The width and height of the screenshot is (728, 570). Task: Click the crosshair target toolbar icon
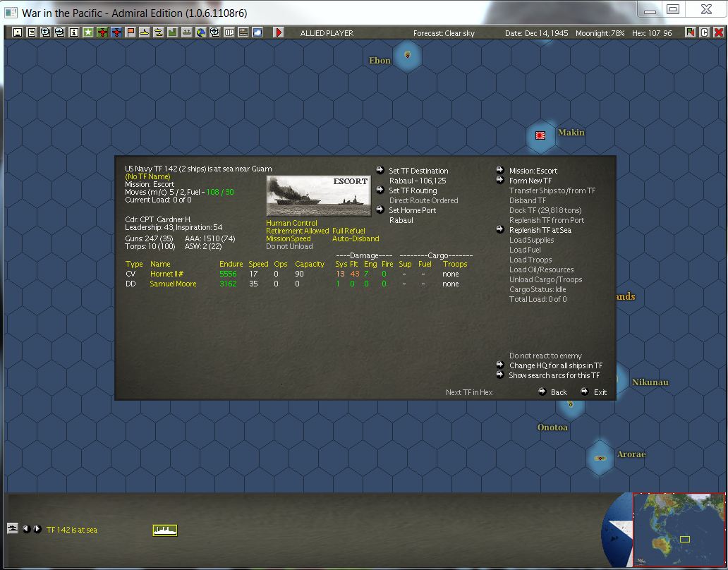[x=215, y=32]
